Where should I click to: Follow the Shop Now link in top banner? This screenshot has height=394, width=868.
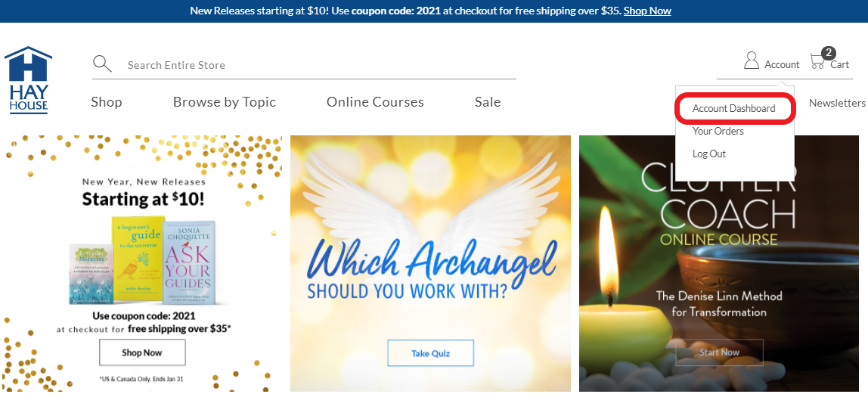tap(647, 11)
